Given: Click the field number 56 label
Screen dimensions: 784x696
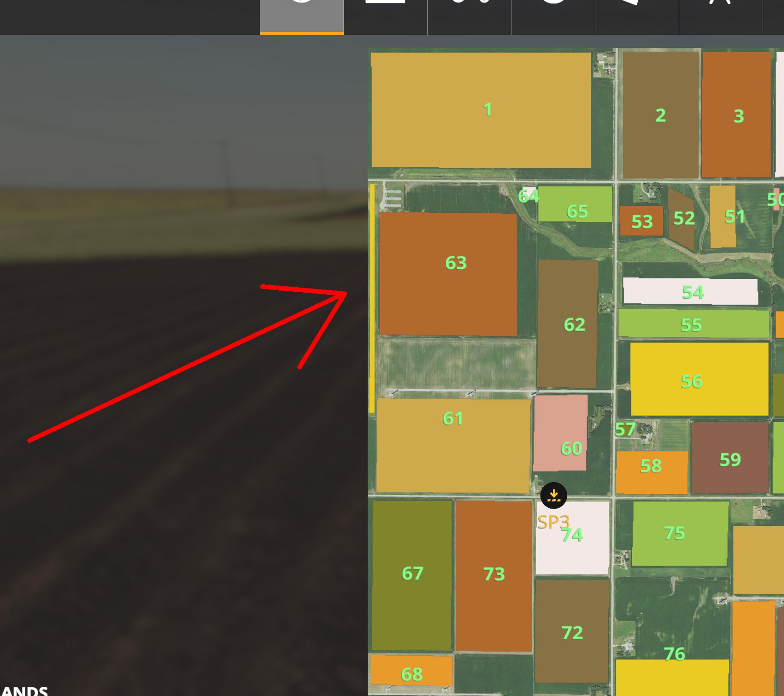Looking at the screenshot, I should [x=691, y=382].
